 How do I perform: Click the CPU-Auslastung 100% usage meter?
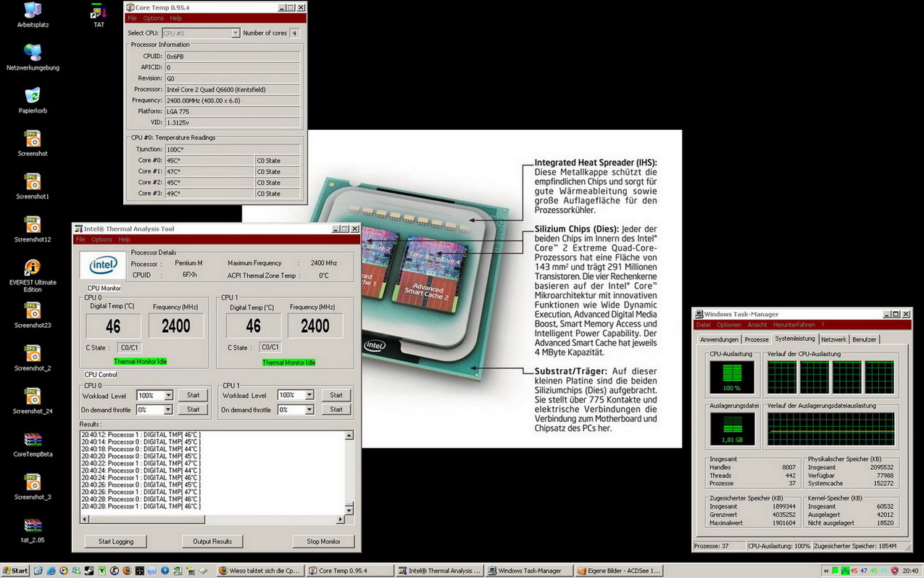(x=732, y=377)
